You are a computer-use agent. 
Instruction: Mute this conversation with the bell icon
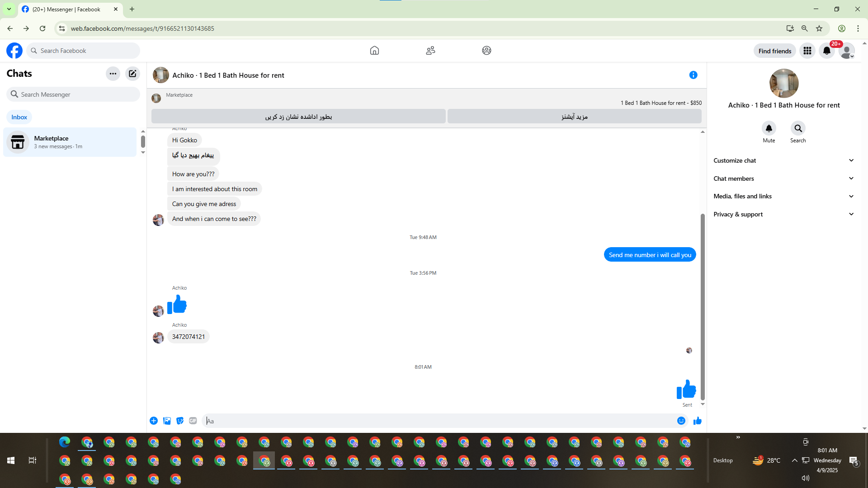769,128
